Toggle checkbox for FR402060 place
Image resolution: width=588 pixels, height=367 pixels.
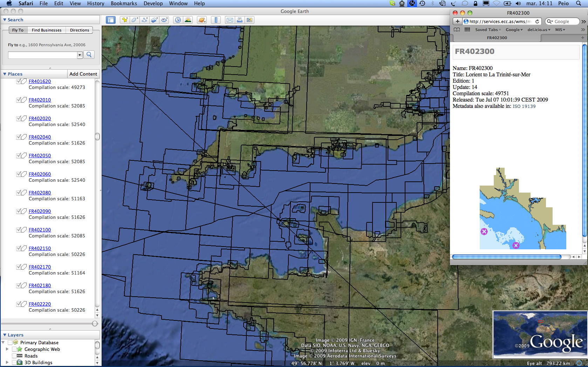(x=19, y=174)
